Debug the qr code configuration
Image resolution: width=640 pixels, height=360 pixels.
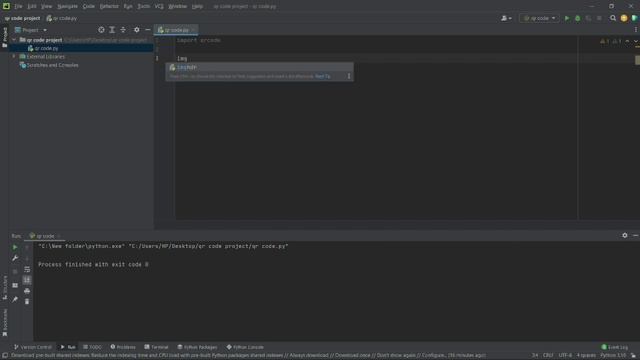(x=577, y=18)
